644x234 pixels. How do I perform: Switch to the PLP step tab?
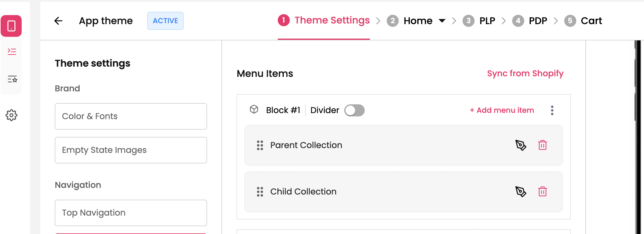point(487,21)
